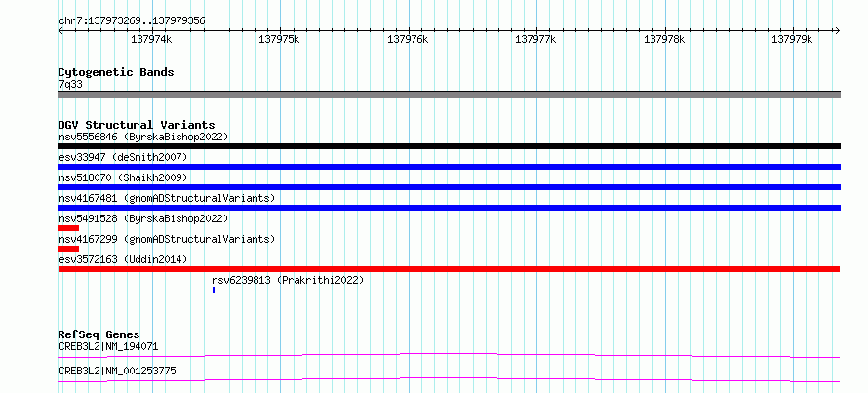Select the short red nsv4167299 bar

pyautogui.click(x=68, y=249)
